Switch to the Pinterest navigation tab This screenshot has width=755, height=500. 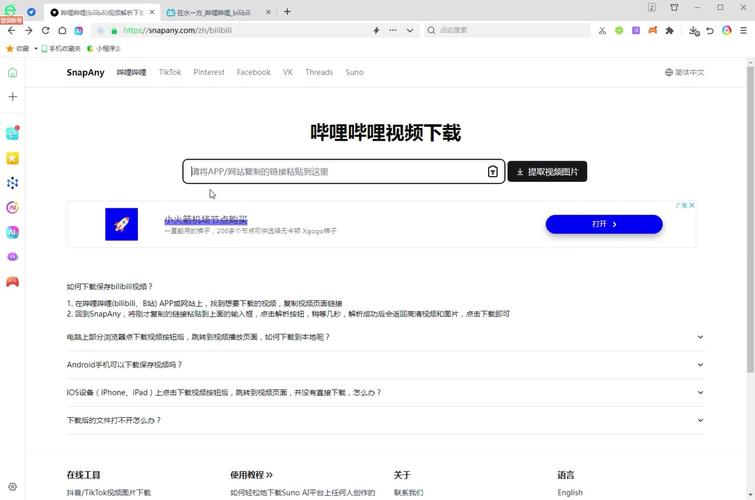coord(209,73)
